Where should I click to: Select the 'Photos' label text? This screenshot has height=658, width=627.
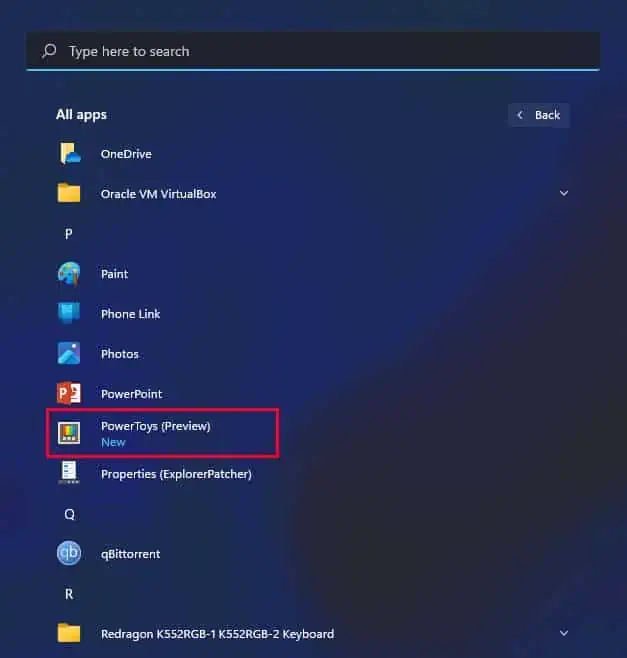(120, 354)
